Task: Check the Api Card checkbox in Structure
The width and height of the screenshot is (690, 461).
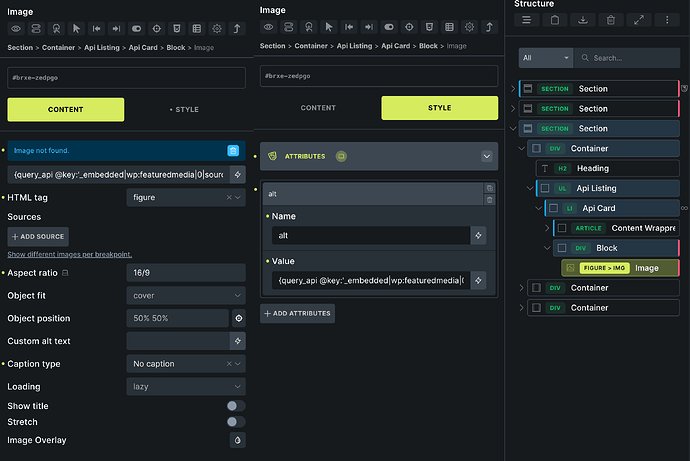Action: [554, 208]
